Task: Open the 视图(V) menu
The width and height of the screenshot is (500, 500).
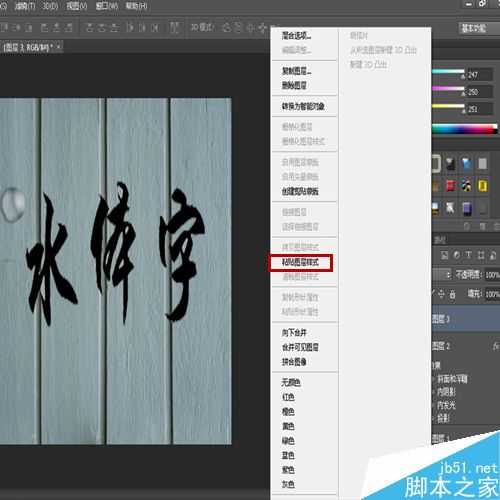Action: (77, 6)
